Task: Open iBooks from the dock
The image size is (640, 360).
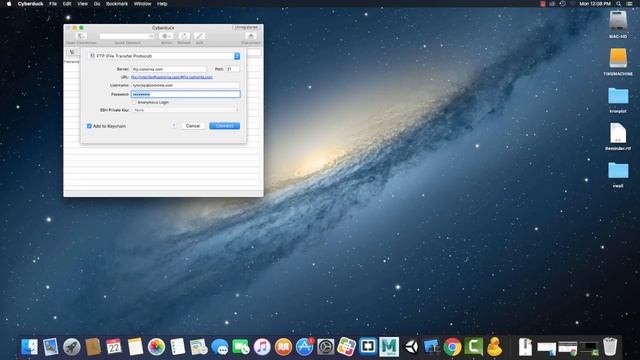Action: [x=283, y=347]
